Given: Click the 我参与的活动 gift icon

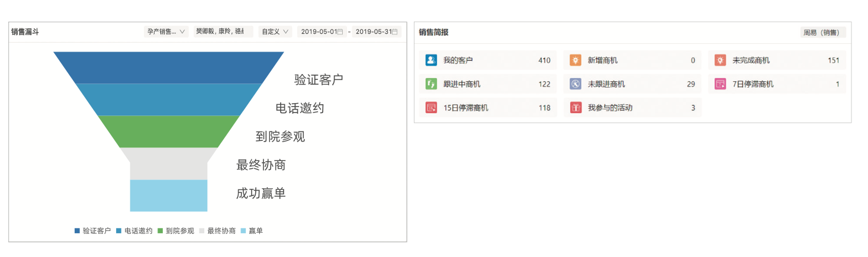Looking at the screenshot, I should [x=576, y=108].
